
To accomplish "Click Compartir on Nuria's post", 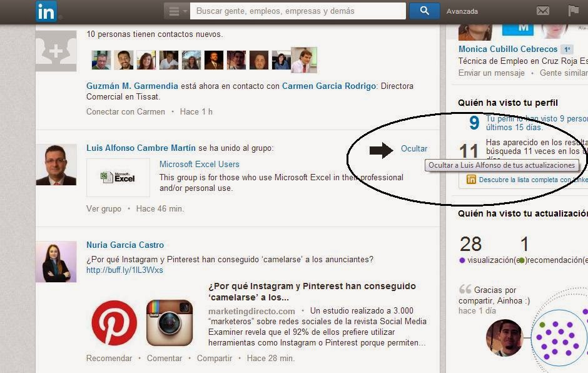I will pos(215,359).
